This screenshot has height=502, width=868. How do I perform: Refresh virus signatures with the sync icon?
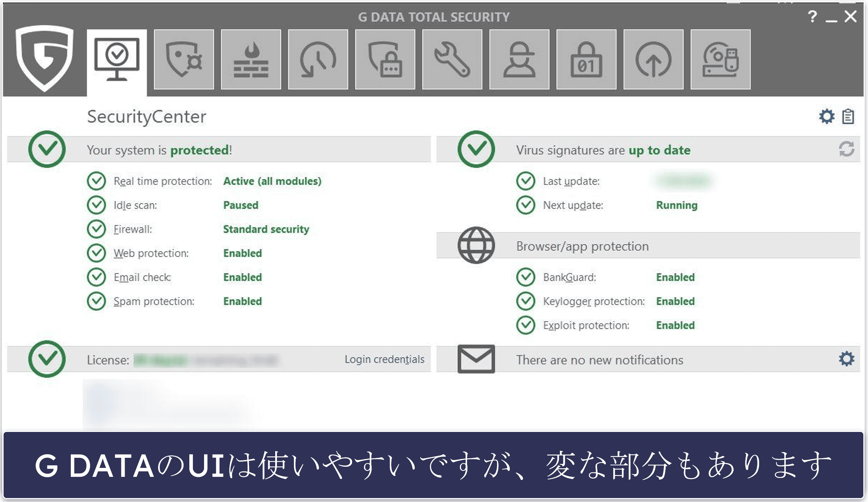846,149
